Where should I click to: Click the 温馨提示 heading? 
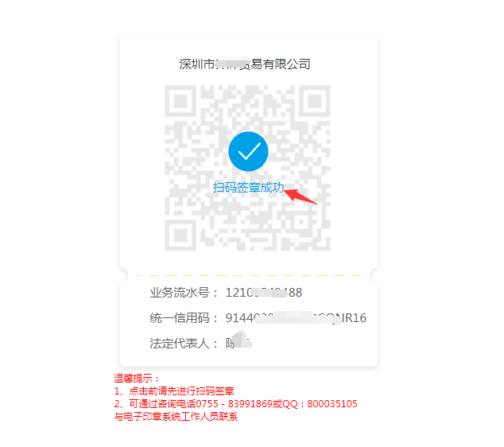coord(136,378)
